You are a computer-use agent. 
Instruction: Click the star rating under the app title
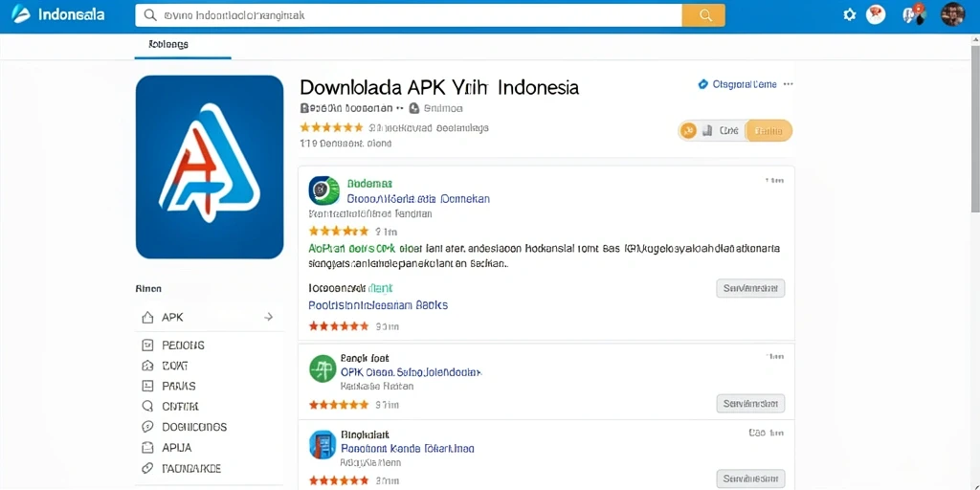click(x=331, y=127)
